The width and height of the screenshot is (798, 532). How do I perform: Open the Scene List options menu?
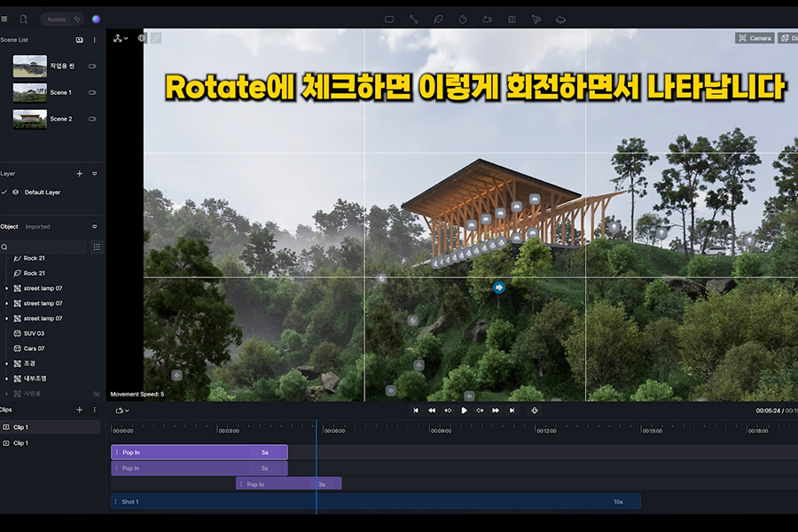[95, 39]
